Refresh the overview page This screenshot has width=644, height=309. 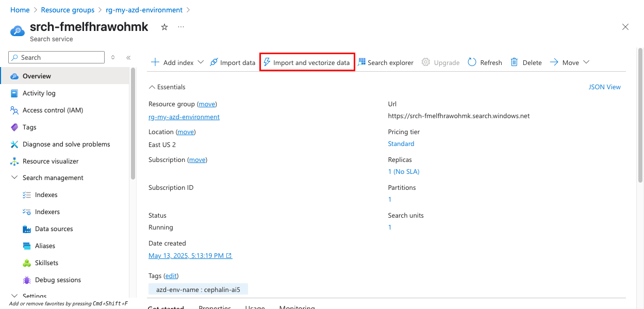click(x=485, y=62)
